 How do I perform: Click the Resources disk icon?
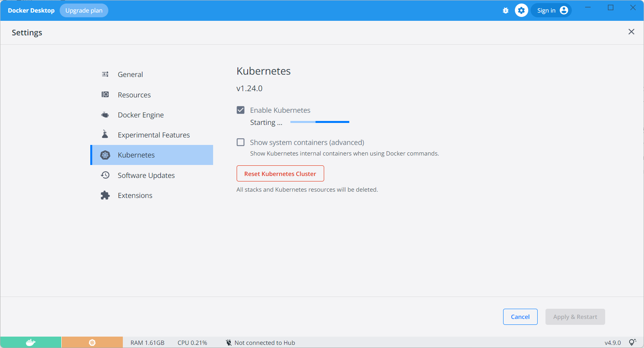pyautogui.click(x=105, y=95)
